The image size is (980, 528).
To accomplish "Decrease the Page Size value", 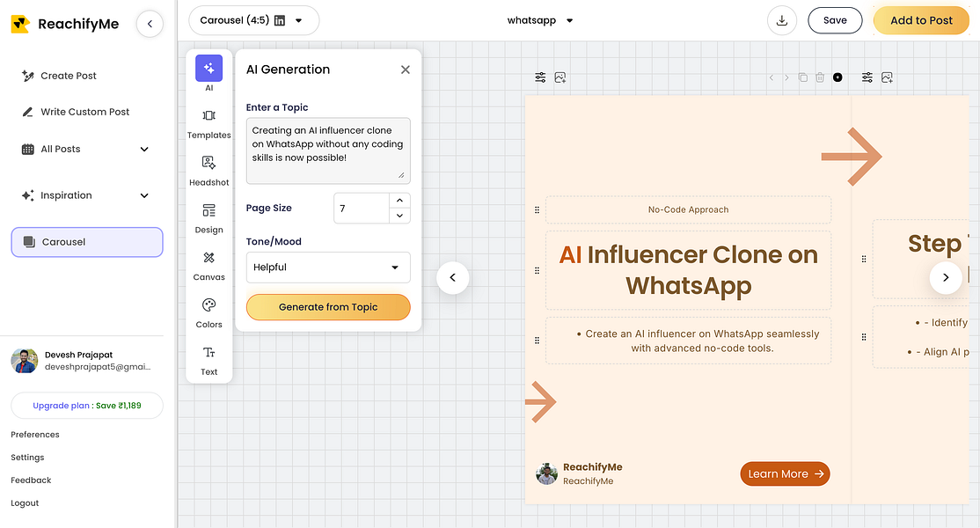I will [x=399, y=216].
